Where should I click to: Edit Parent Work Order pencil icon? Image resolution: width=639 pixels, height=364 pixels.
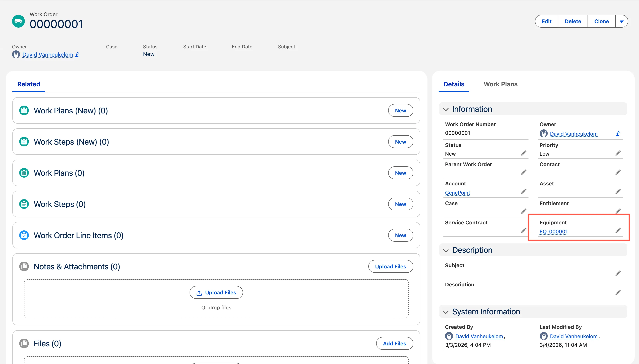pos(523,172)
